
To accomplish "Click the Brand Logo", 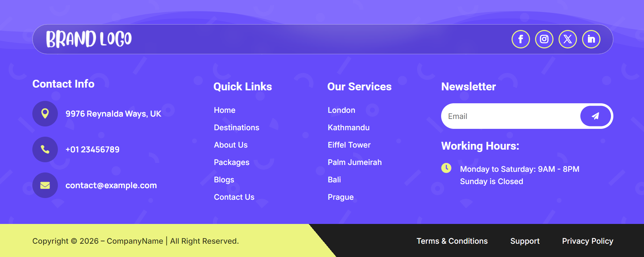I will pos(89,39).
